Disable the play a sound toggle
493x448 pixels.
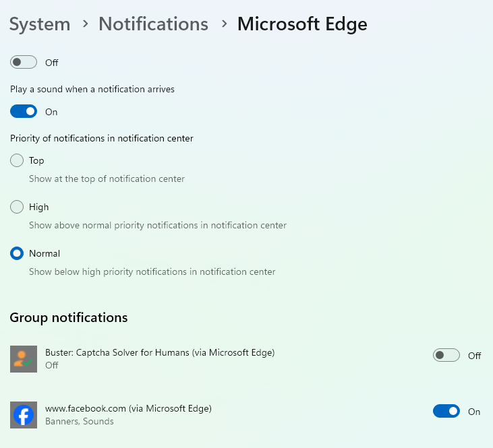click(x=24, y=112)
